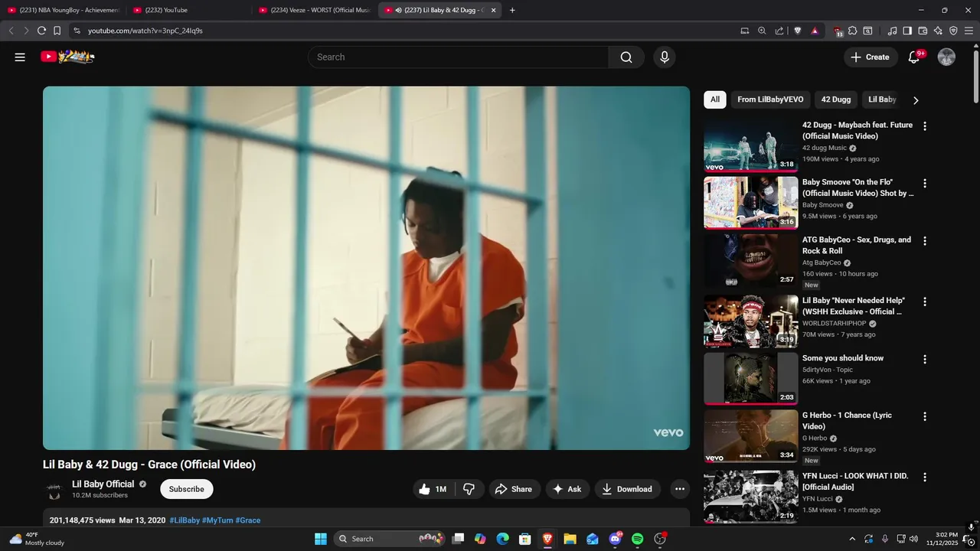The height and width of the screenshot is (551, 980).
Task: Open options for Baby Smoove On the Flo
Action: [925, 184]
